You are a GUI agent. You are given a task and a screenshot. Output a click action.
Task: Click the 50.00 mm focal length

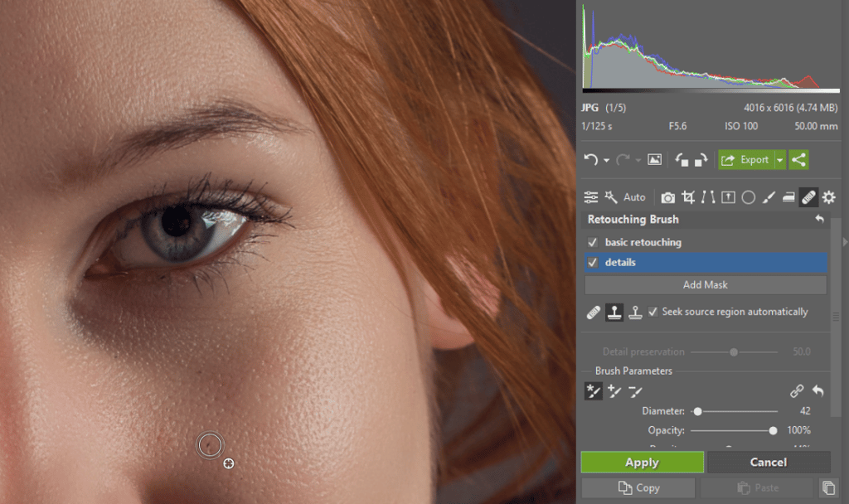(816, 126)
